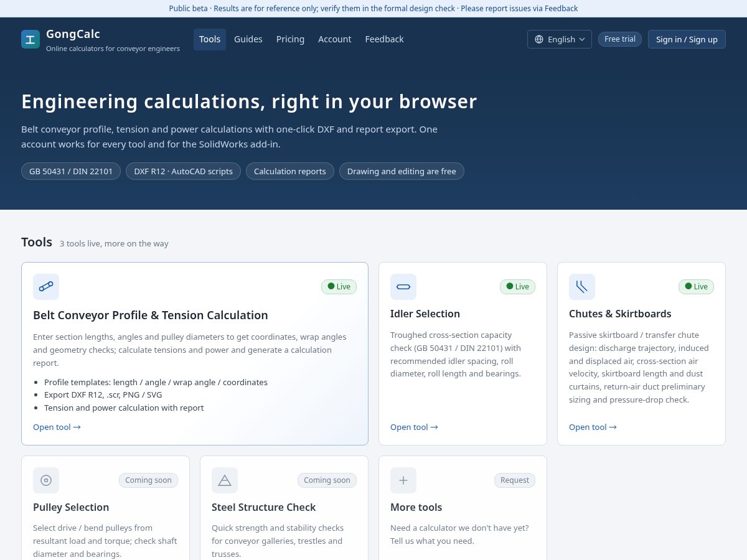Click the 'Engineering calculations' hero heading

coord(249,101)
